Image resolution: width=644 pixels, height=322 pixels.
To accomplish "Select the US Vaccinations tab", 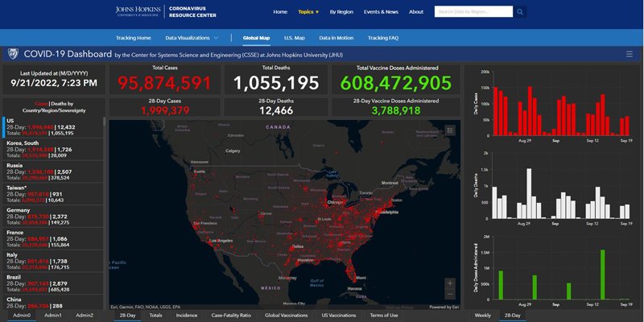I will [x=339, y=316].
